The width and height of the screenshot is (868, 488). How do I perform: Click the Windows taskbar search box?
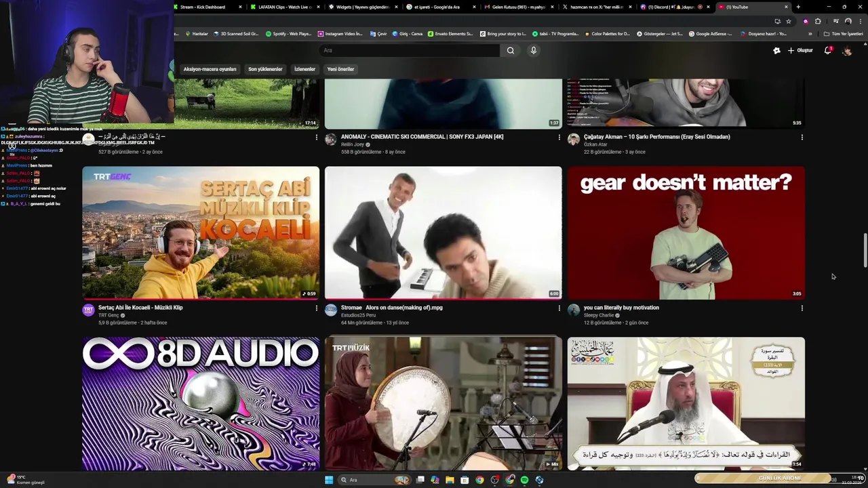(375, 480)
